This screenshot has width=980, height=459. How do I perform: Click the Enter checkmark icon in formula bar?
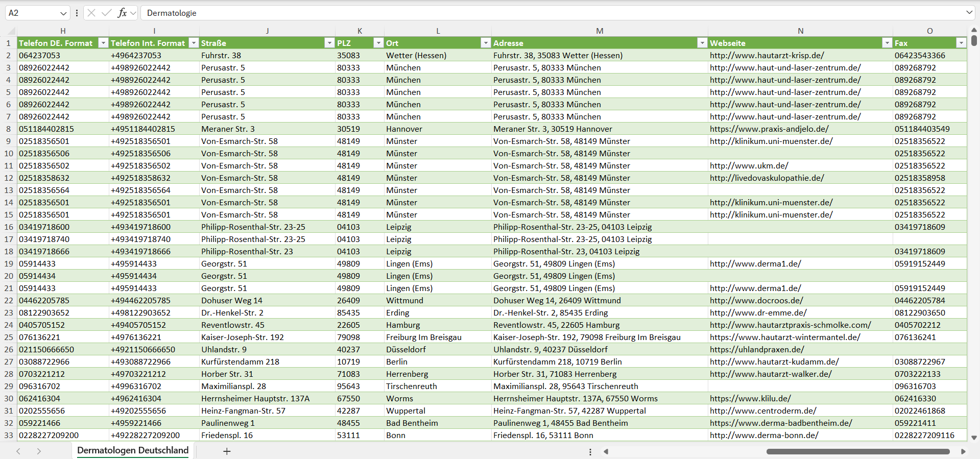click(107, 13)
